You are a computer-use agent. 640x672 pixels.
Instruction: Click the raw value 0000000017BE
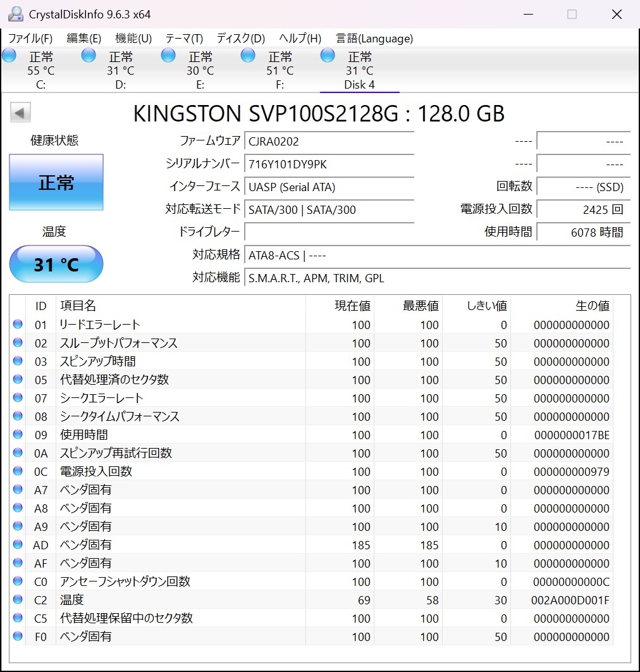click(572, 435)
